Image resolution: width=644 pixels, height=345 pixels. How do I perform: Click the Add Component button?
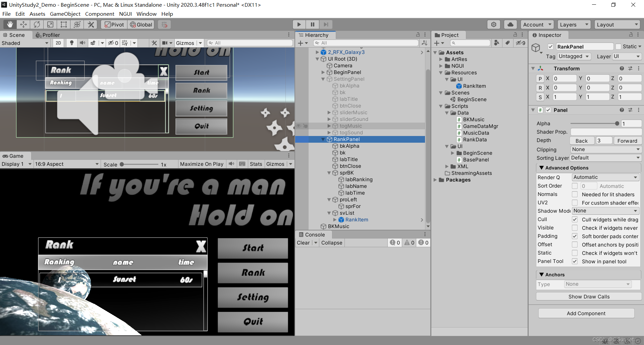pos(586,313)
